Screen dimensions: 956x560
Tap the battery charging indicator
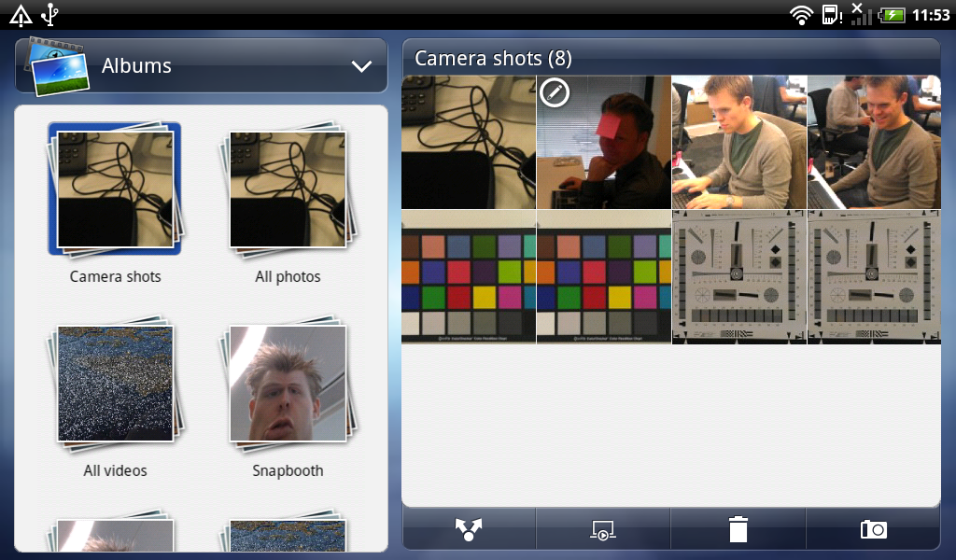[x=892, y=14]
